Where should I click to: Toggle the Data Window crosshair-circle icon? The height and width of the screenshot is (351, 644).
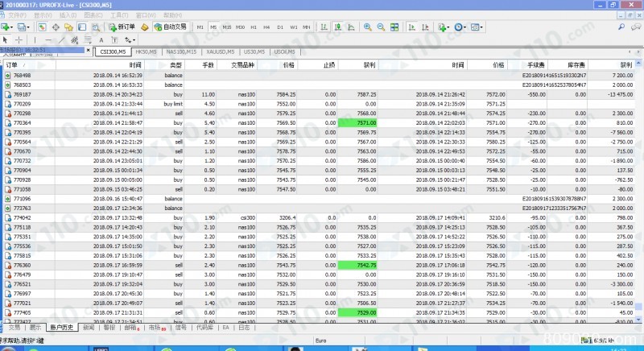56,27
